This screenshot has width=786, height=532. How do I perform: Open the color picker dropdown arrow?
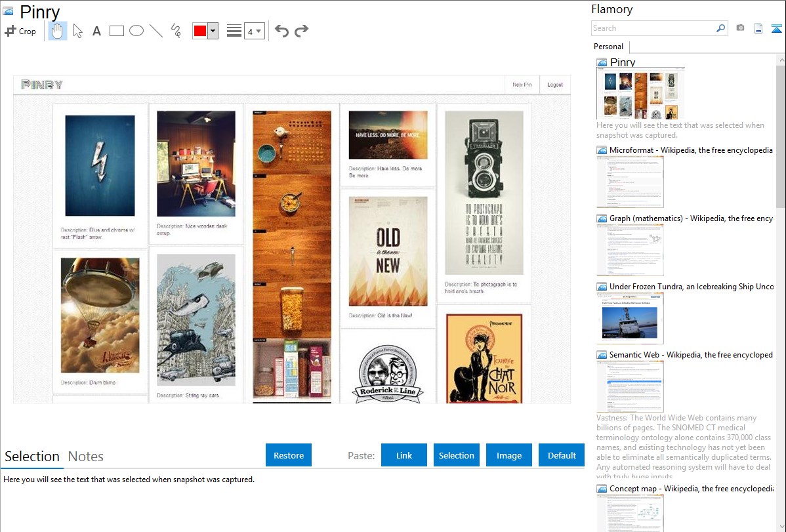(213, 31)
